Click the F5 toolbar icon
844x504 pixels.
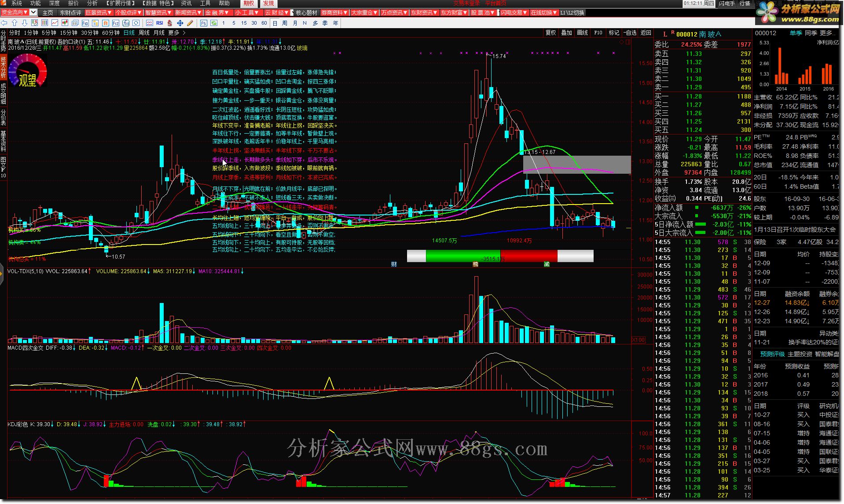(x=203, y=23)
